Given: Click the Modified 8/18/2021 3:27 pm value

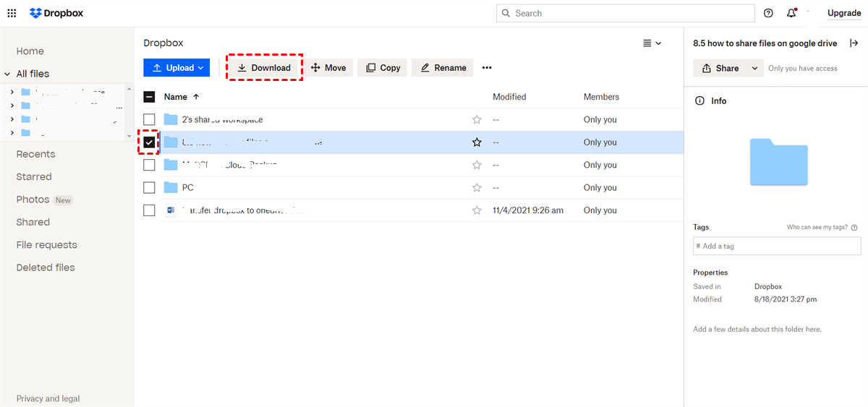Looking at the screenshot, I should 786,299.
